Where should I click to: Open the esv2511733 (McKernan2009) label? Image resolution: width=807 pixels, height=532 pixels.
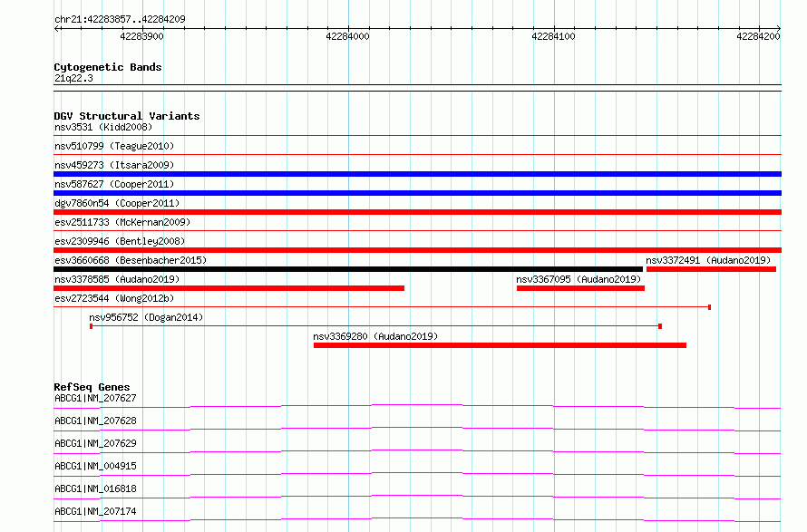click(122, 222)
